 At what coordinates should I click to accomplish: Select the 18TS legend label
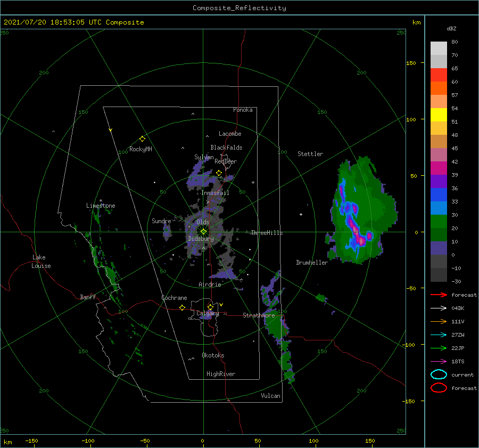(458, 362)
